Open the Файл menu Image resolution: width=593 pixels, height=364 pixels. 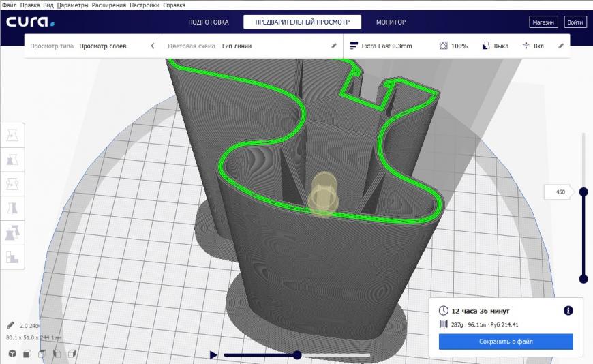pos(10,5)
